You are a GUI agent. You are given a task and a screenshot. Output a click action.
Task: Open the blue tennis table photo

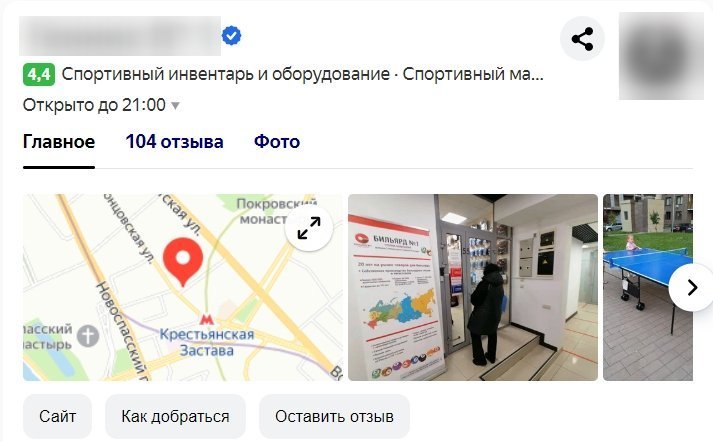click(x=648, y=287)
